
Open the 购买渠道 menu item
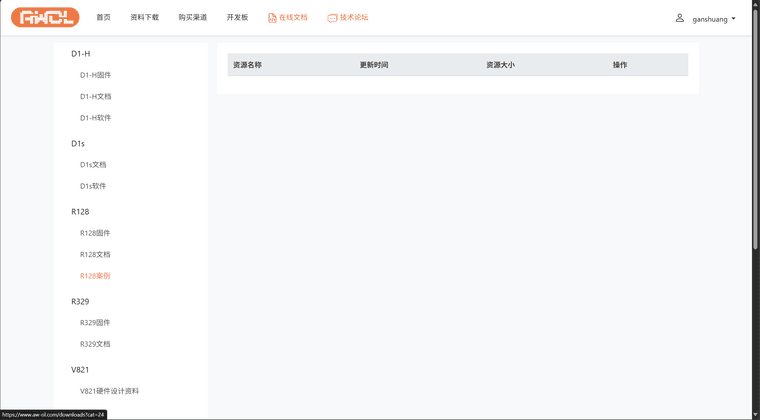[x=192, y=17]
